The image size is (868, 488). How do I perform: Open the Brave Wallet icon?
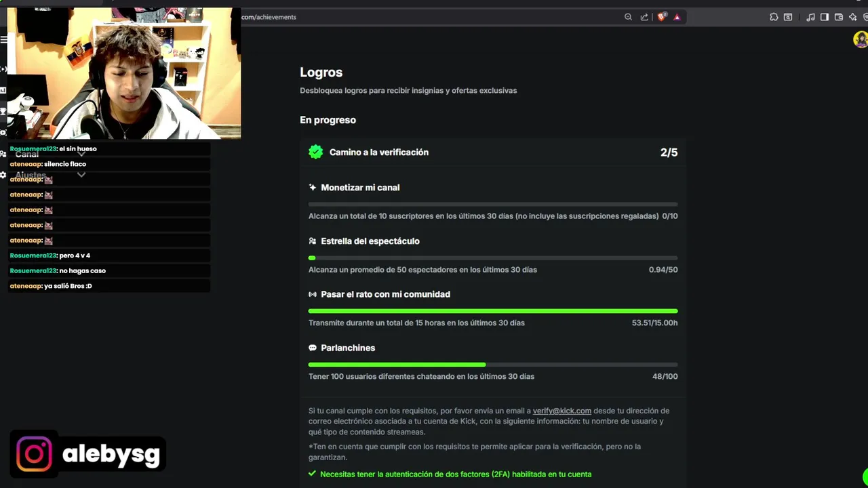[x=839, y=17]
